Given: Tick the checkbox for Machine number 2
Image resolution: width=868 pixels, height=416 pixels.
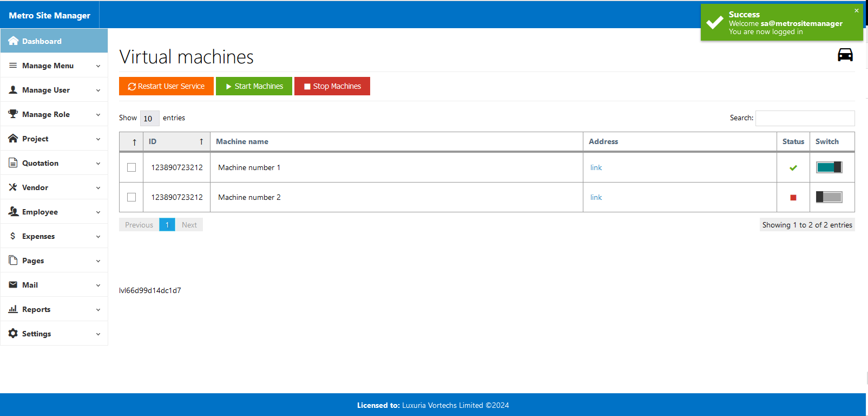Looking at the screenshot, I should tap(131, 197).
